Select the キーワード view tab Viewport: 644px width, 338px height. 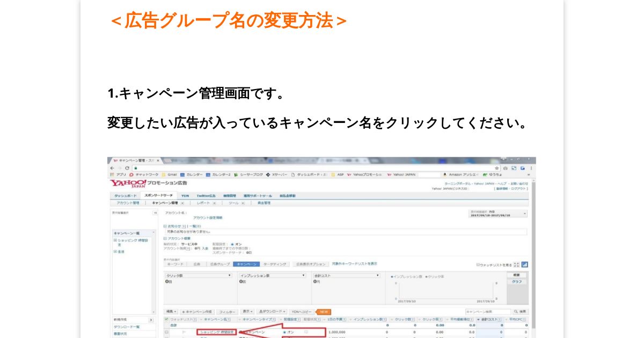(x=174, y=264)
